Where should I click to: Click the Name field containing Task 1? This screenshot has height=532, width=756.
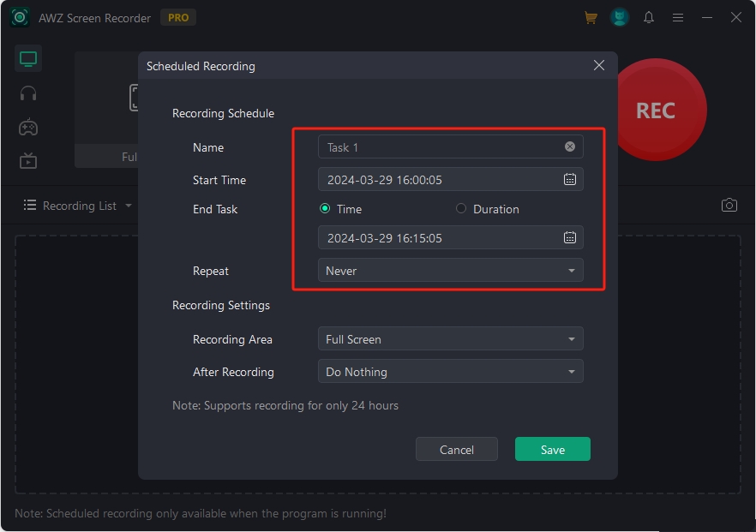[450, 147]
